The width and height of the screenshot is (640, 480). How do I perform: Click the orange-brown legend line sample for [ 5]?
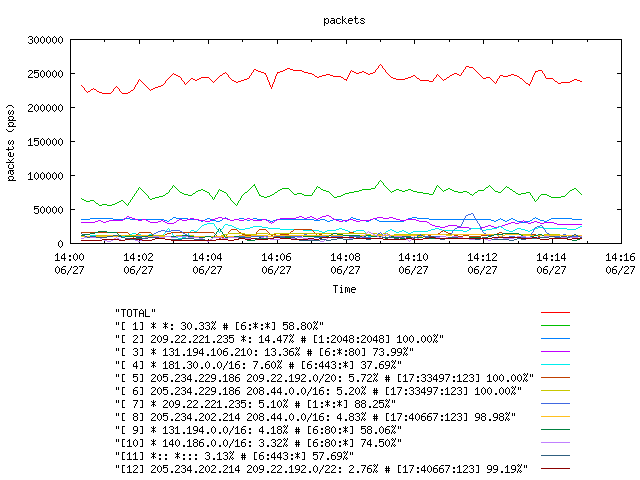click(555, 378)
